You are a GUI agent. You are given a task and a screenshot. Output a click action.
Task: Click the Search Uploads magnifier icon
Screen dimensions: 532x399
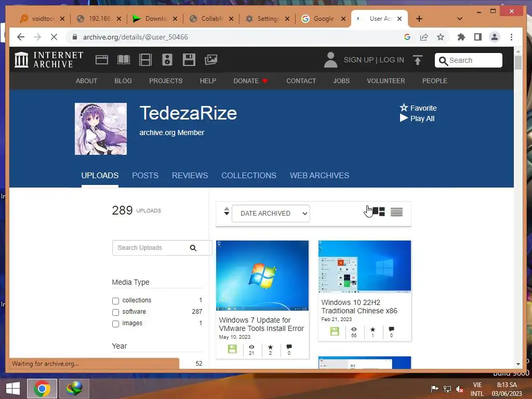pos(193,248)
